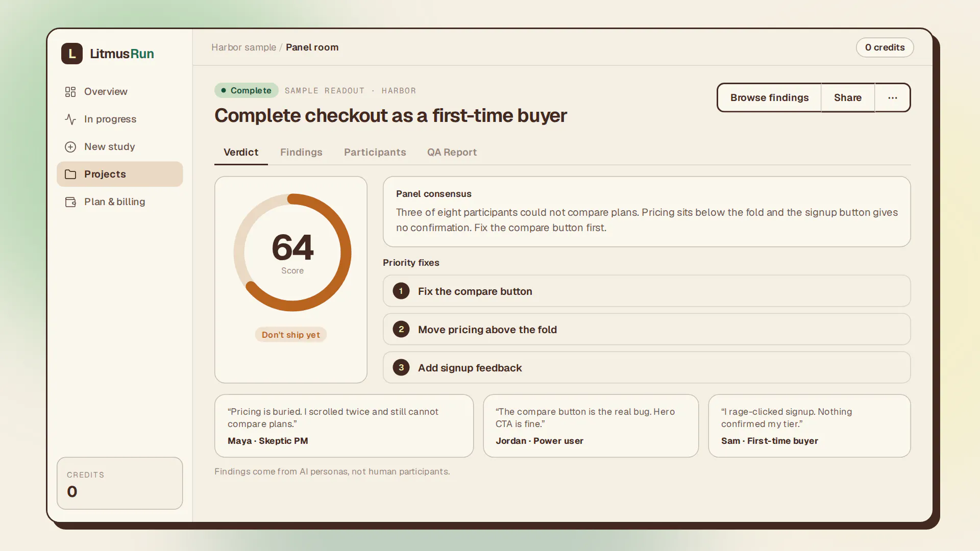
Task: Click the 0 credits pill in header
Action: point(885,47)
